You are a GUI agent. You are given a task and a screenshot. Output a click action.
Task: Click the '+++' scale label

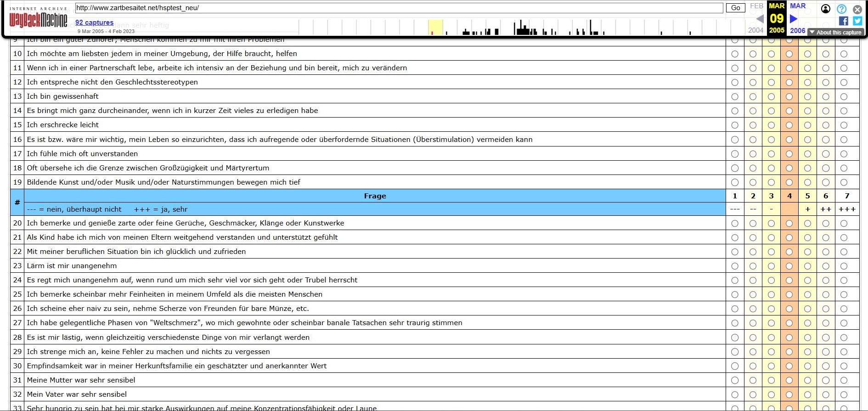[847, 209]
